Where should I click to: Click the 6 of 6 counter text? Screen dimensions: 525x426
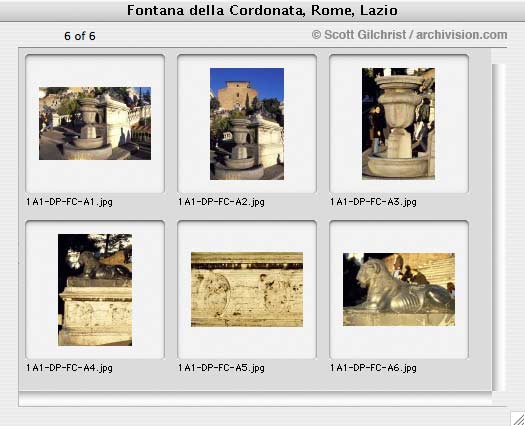[x=80, y=36]
